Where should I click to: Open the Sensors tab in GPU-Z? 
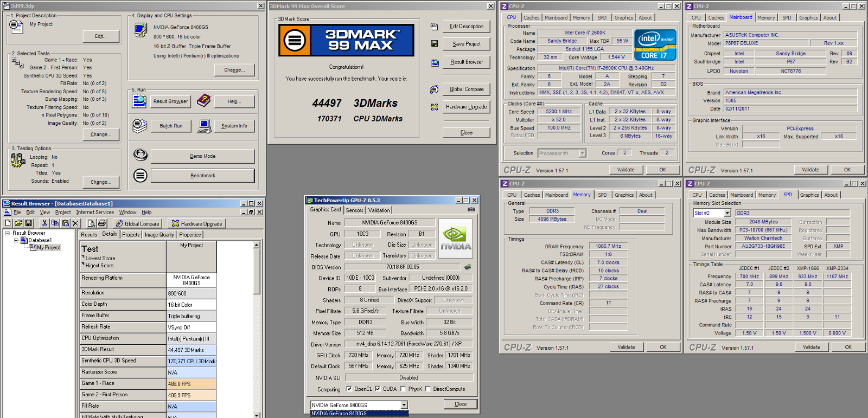coord(355,210)
